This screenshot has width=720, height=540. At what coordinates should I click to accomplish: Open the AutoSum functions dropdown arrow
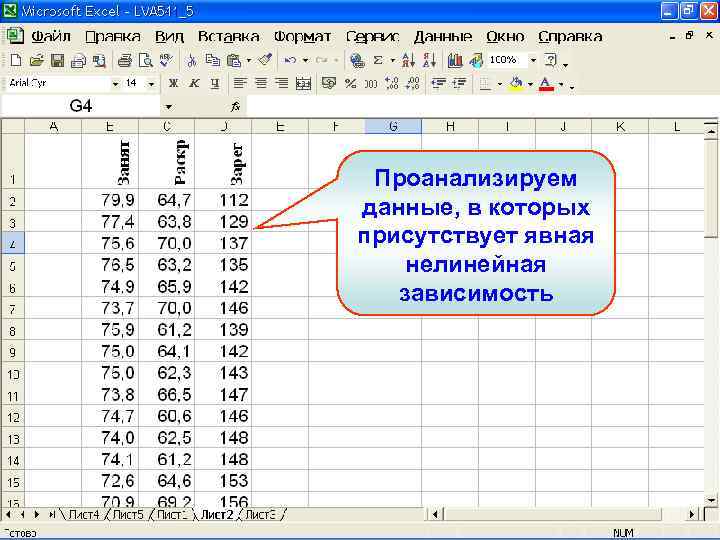pos(393,60)
